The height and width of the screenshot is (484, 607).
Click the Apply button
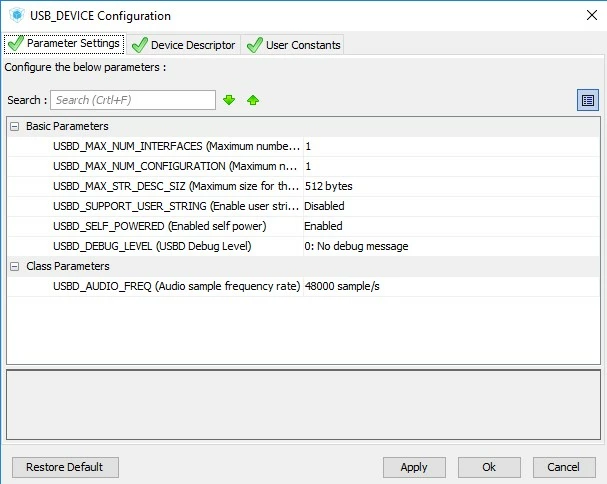click(414, 467)
